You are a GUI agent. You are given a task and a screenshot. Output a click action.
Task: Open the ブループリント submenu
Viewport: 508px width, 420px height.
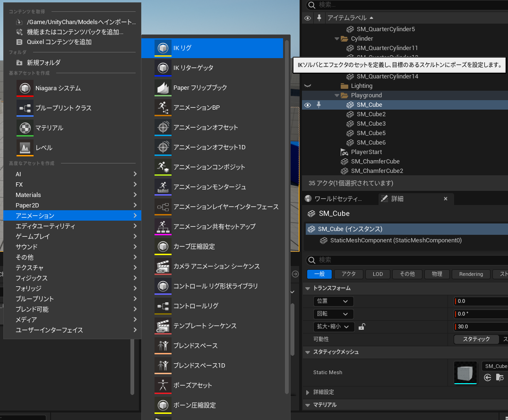(72, 299)
